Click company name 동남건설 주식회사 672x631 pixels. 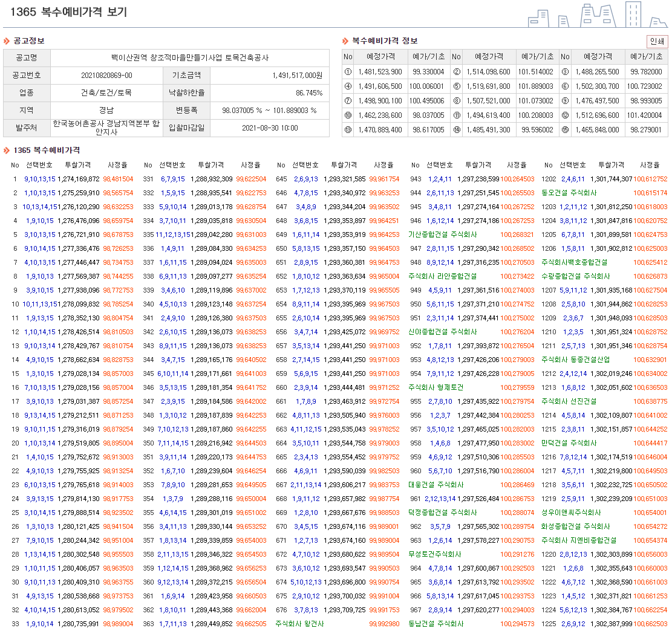(436, 624)
